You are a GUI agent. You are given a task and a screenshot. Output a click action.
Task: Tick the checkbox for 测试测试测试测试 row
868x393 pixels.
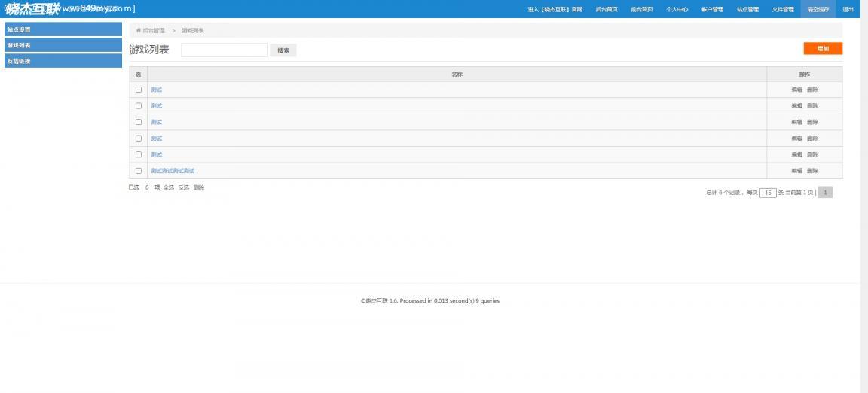[139, 170]
